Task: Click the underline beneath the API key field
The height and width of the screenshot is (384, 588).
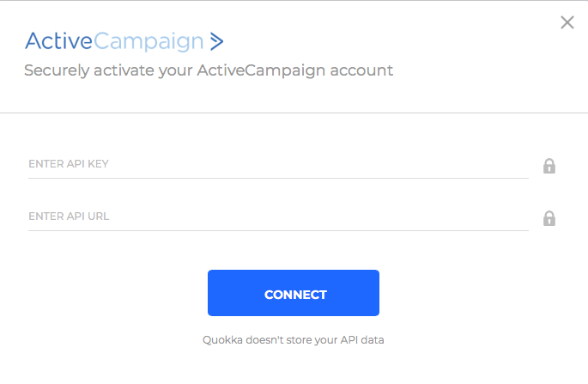Action: point(278,178)
